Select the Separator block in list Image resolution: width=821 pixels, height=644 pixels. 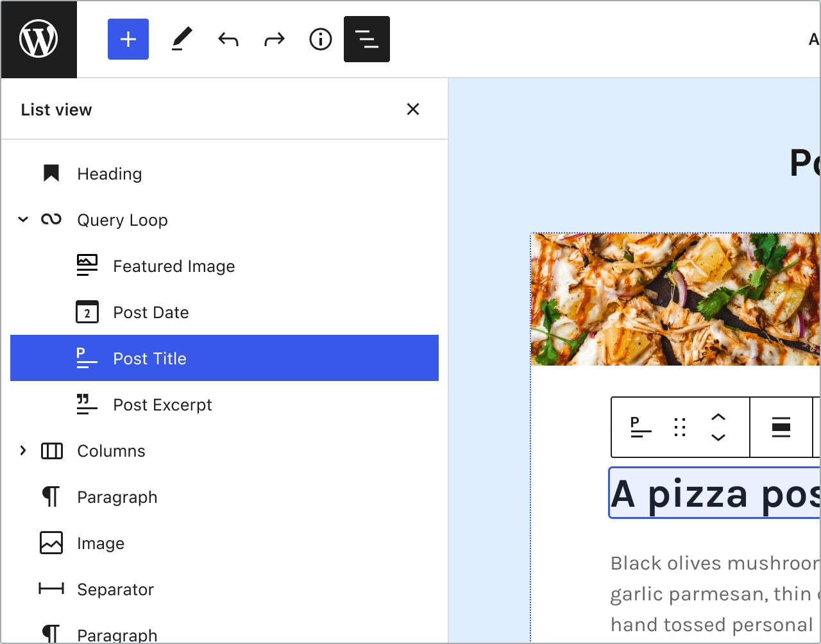click(x=115, y=589)
